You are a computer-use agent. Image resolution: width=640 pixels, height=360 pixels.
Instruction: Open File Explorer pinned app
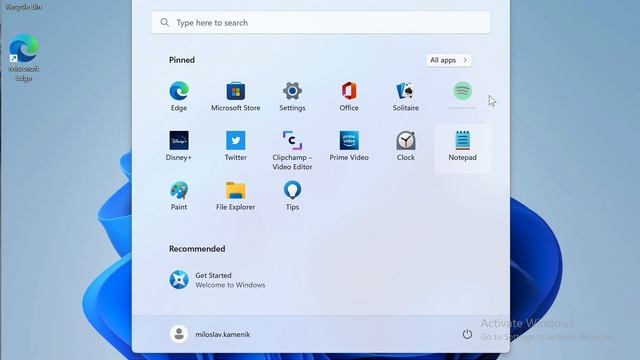coord(236,196)
